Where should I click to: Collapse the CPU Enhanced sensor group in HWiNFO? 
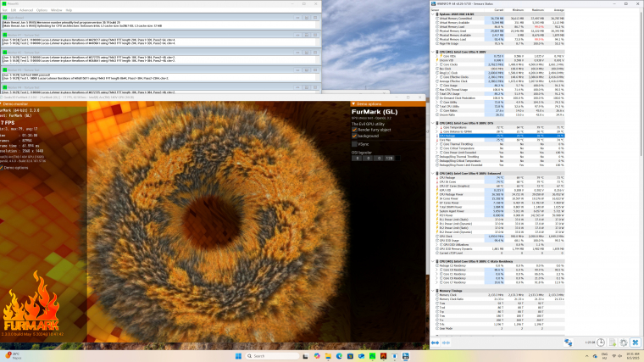(433, 174)
